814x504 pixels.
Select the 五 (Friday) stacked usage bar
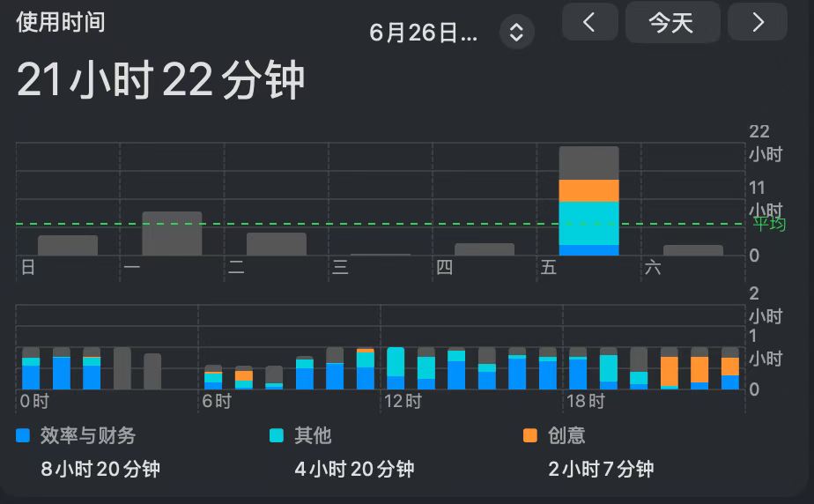588,201
